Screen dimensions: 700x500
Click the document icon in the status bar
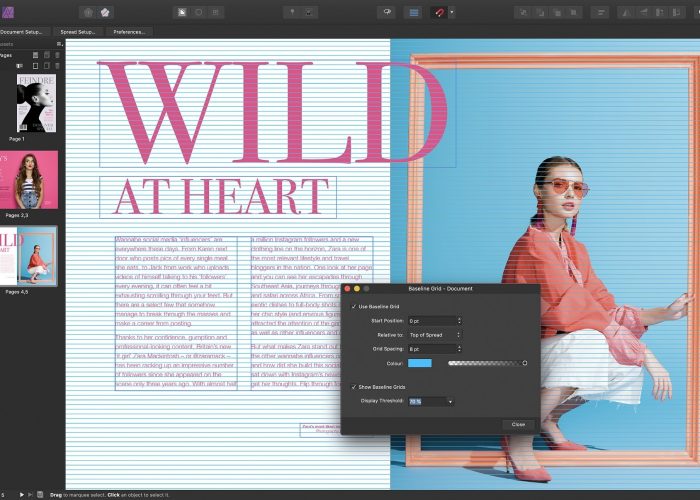tap(40, 494)
